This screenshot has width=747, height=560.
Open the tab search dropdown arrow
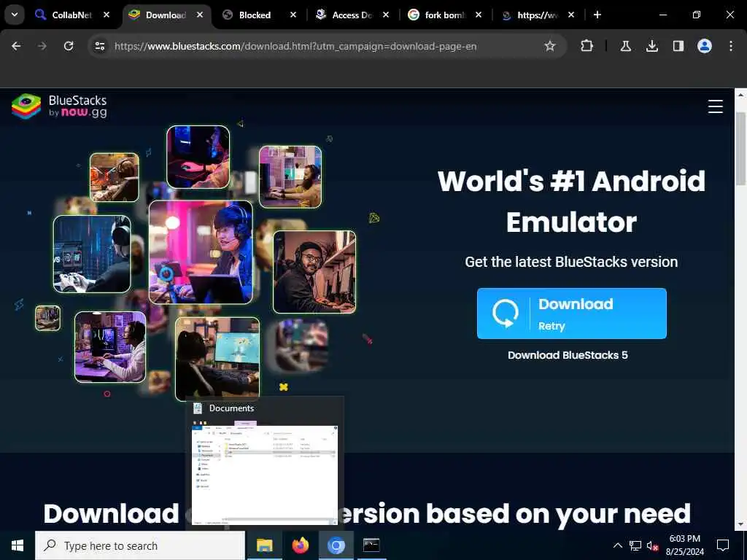pyautogui.click(x=15, y=15)
